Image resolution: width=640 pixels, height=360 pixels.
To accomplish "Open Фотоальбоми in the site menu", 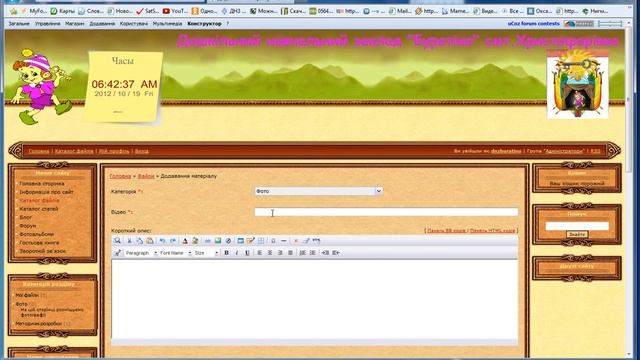I will pos(37,234).
